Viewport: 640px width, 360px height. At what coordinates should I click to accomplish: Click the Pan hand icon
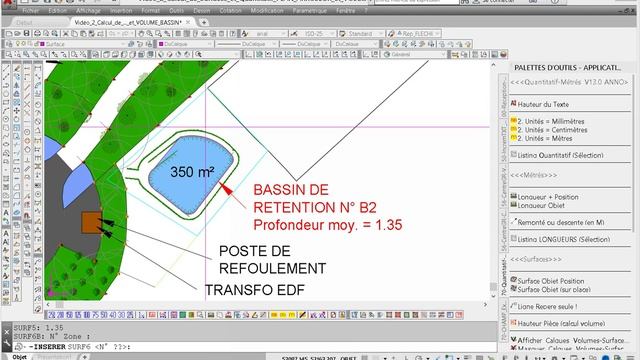pos(141,33)
